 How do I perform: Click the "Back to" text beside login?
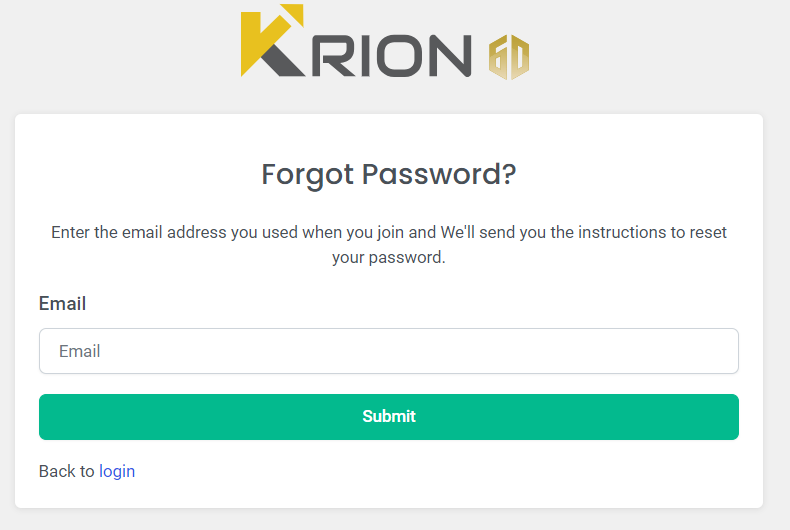(x=66, y=471)
